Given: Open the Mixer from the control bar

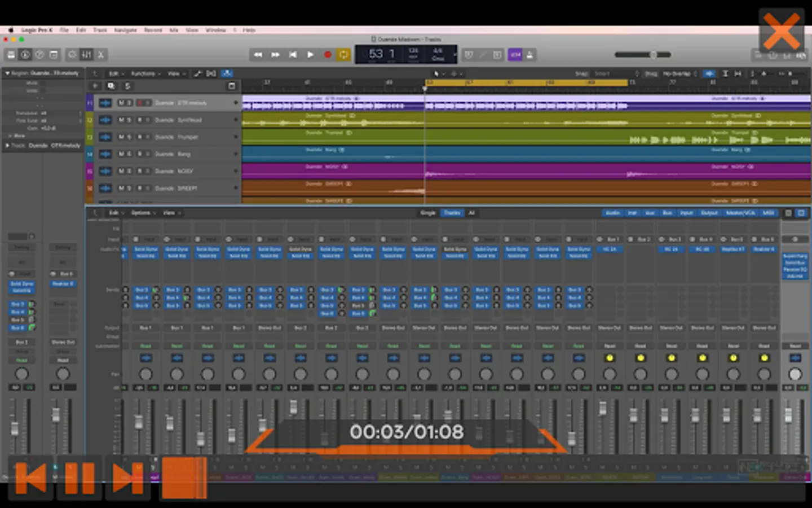Looking at the screenshot, I should (86, 55).
